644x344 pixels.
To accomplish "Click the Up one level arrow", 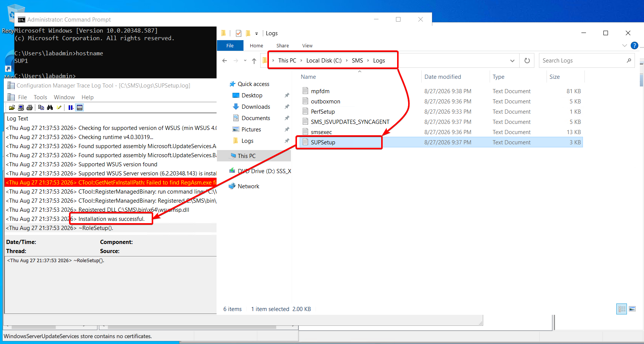I will click(254, 61).
